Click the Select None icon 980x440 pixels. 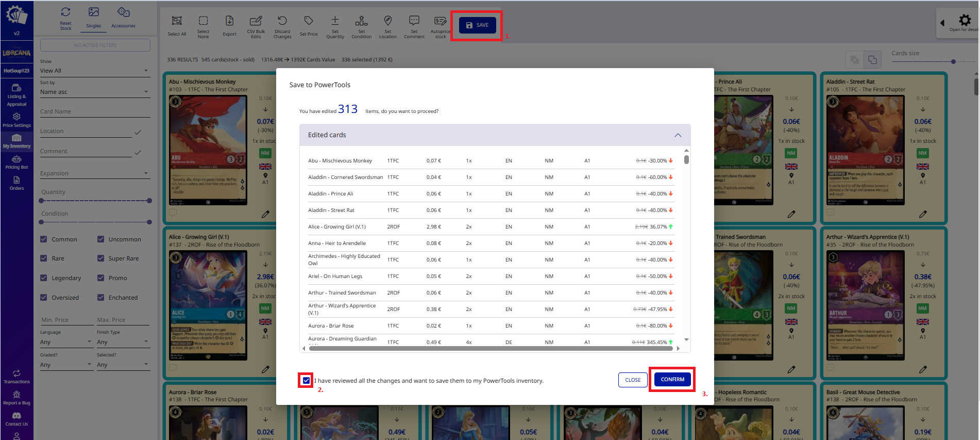204,21
